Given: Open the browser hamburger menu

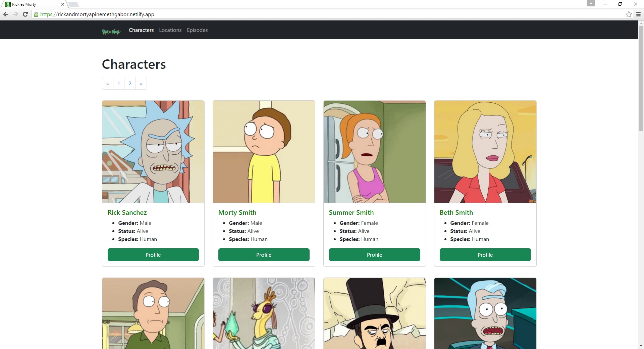Looking at the screenshot, I should (x=638, y=14).
